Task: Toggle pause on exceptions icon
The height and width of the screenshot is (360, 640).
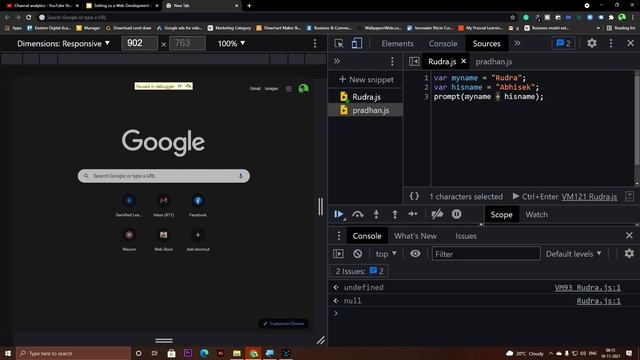Action: (x=456, y=214)
